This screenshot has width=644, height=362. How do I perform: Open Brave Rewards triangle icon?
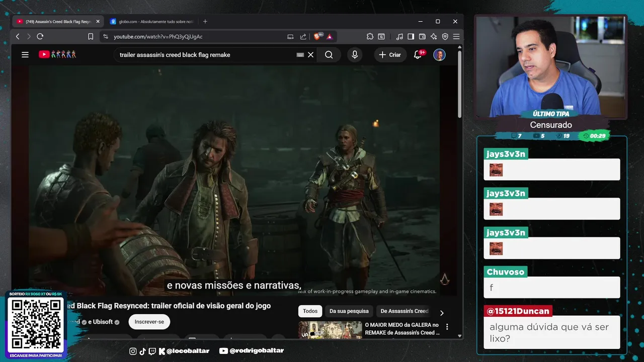click(330, 36)
